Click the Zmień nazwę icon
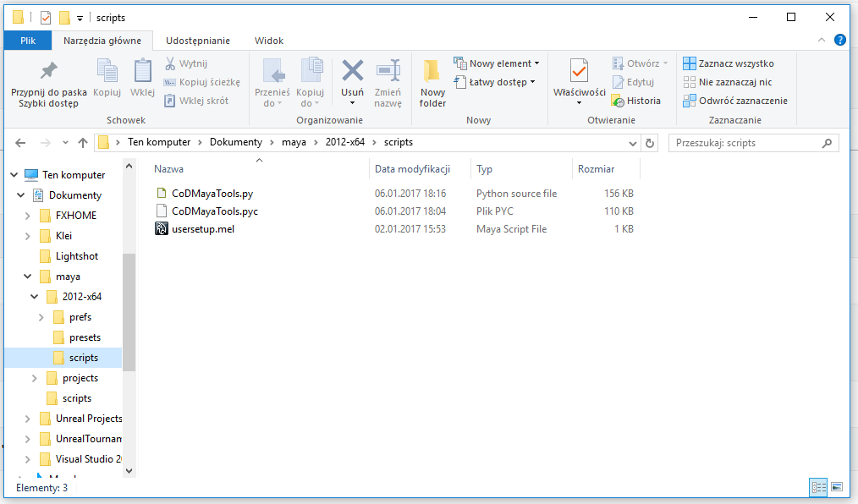Viewport: 858px width, 504px height. [388, 71]
